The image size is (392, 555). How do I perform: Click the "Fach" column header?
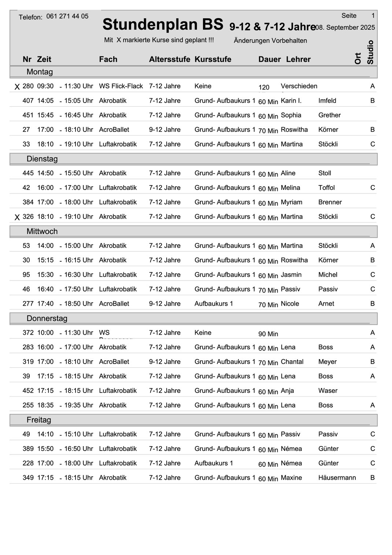(108, 59)
